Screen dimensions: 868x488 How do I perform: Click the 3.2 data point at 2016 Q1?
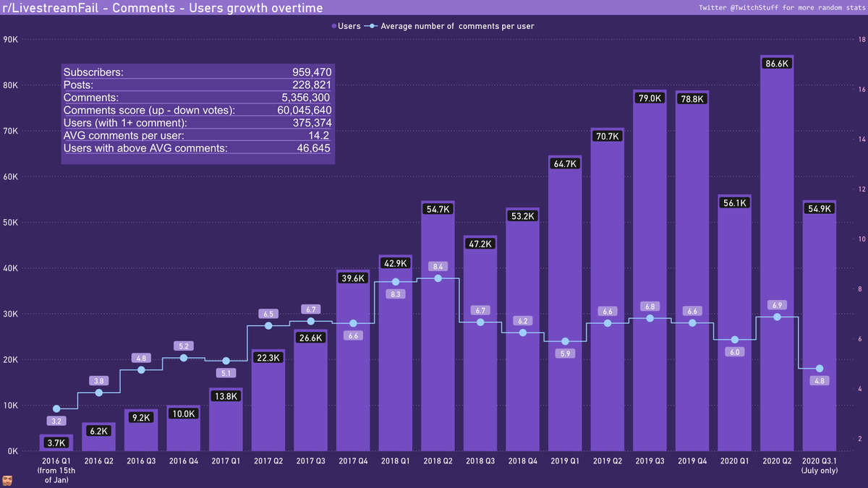click(x=56, y=407)
